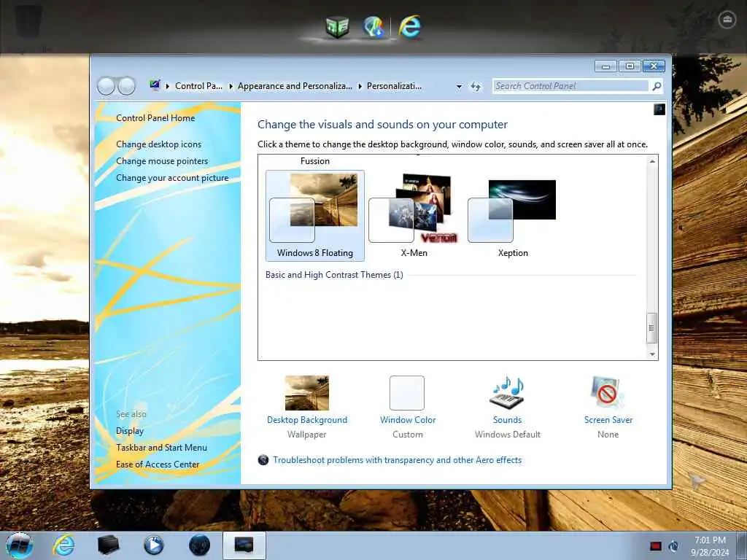The width and height of the screenshot is (747, 560).
Task: Expand arrow before Personalizati... breadcrumb
Action: pyautogui.click(x=360, y=86)
